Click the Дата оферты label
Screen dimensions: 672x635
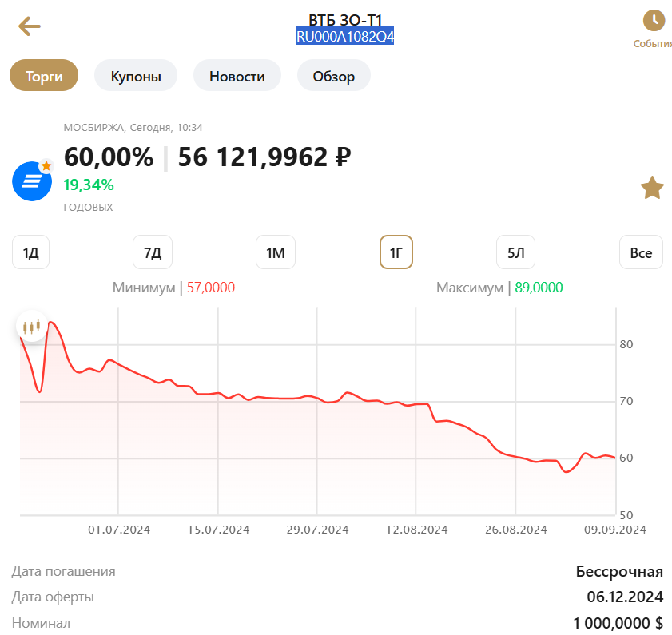(53, 597)
